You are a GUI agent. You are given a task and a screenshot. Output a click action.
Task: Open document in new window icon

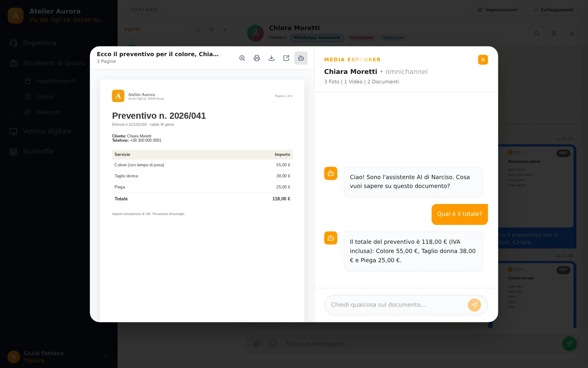(286, 58)
